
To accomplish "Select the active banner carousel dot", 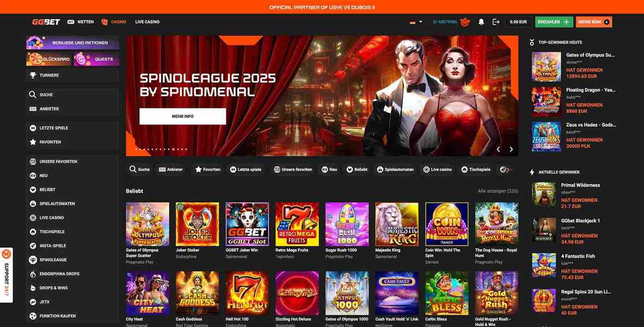I will tap(174, 149).
